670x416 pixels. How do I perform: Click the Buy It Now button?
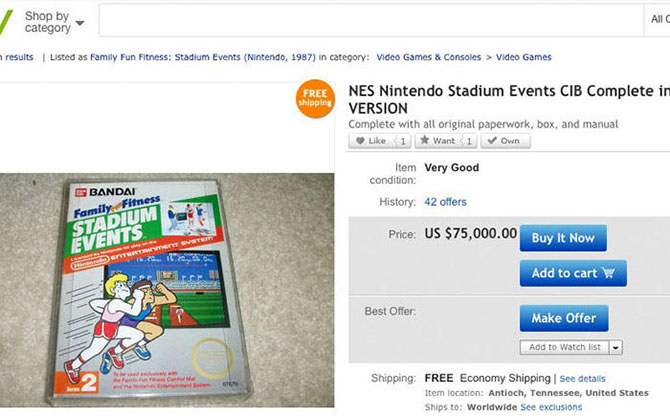[x=563, y=238]
